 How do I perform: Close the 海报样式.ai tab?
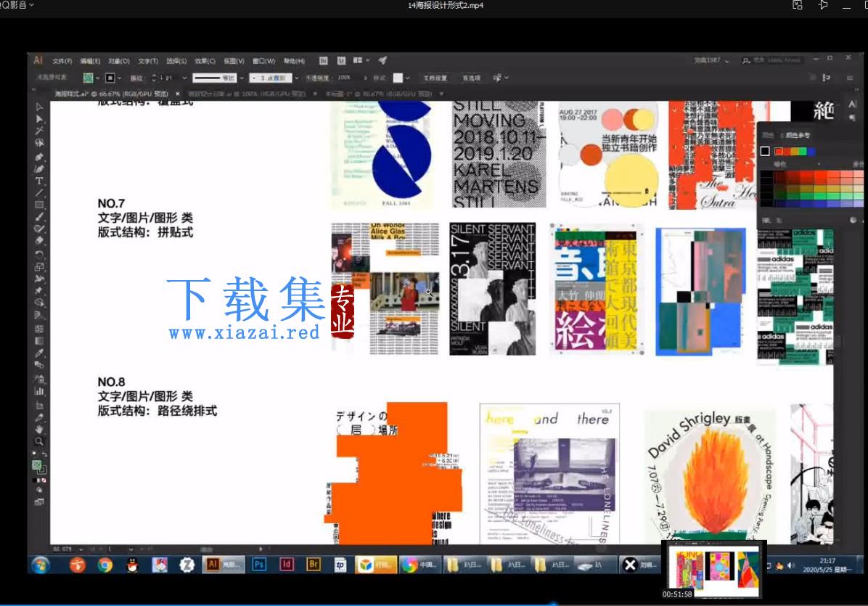click(178, 94)
